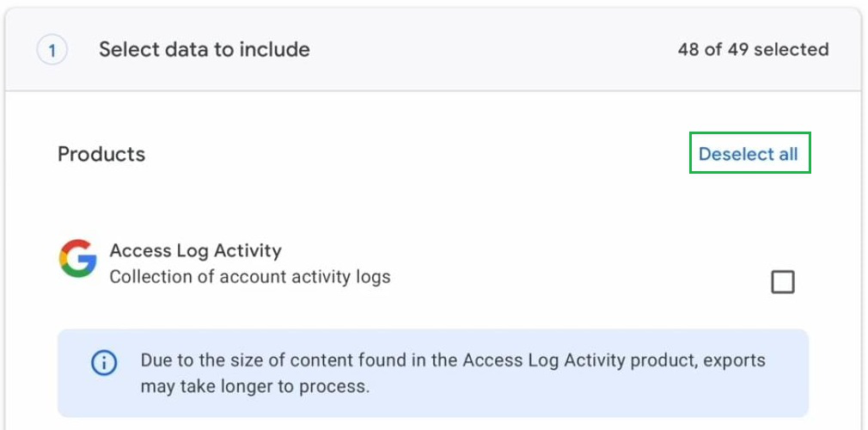Viewport: 868px width, 430px height.
Task: Click the Deselect all link
Action: pyautogui.click(x=749, y=154)
